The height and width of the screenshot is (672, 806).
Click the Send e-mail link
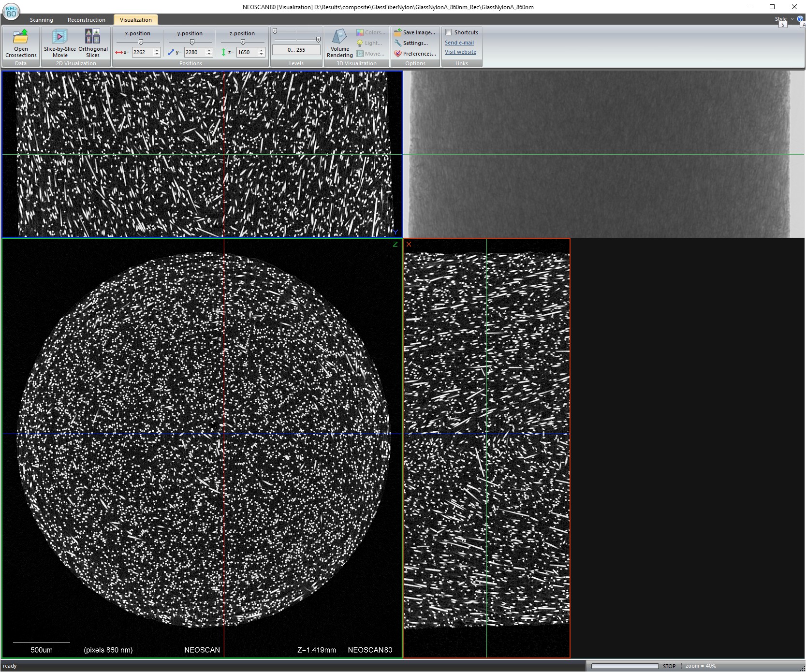pyautogui.click(x=459, y=43)
